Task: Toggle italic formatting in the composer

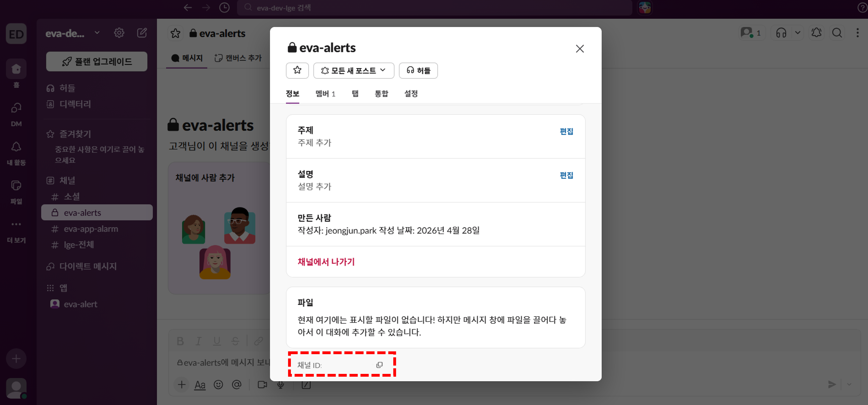Action: coord(198,341)
